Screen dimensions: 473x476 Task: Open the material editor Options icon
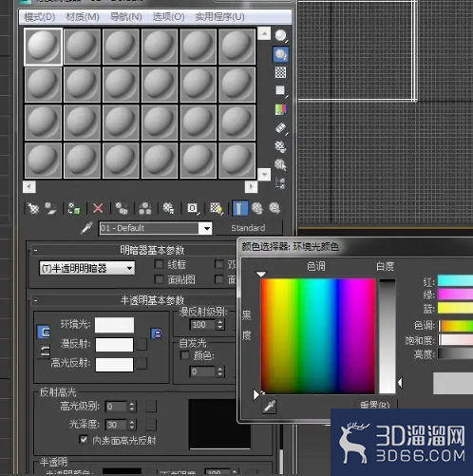(x=280, y=146)
